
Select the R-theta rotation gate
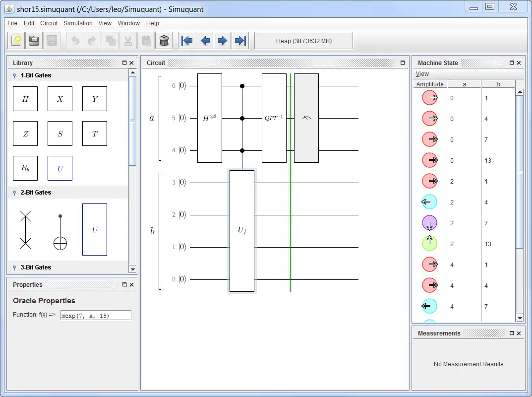25,168
